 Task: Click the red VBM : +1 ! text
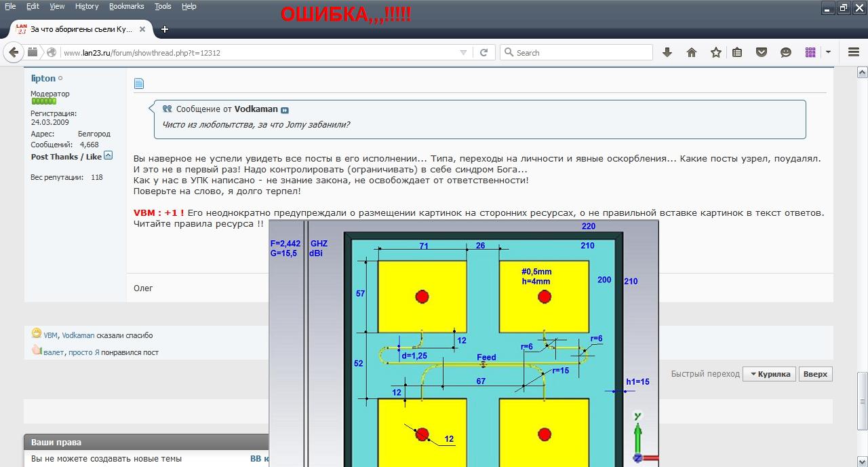coord(159,212)
